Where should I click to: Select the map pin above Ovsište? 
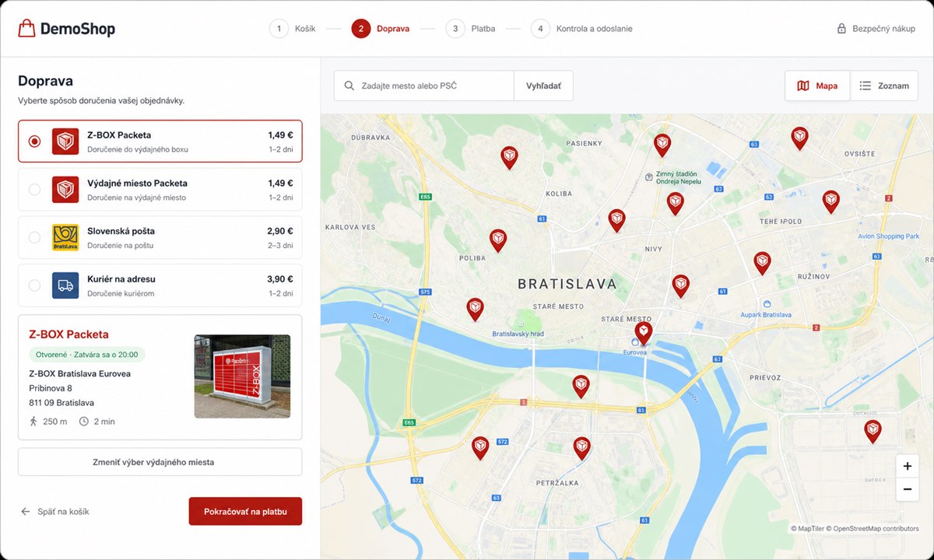pos(799,138)
